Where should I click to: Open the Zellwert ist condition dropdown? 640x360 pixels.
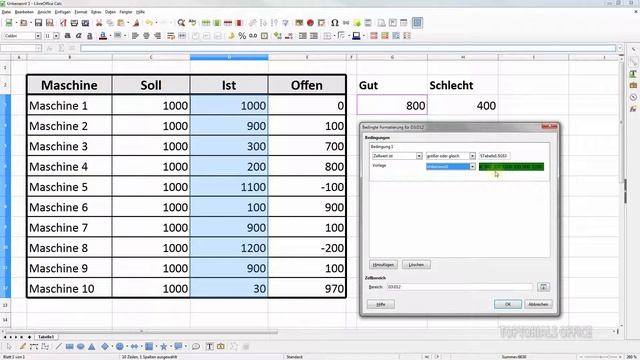click(x=419, y=156)
